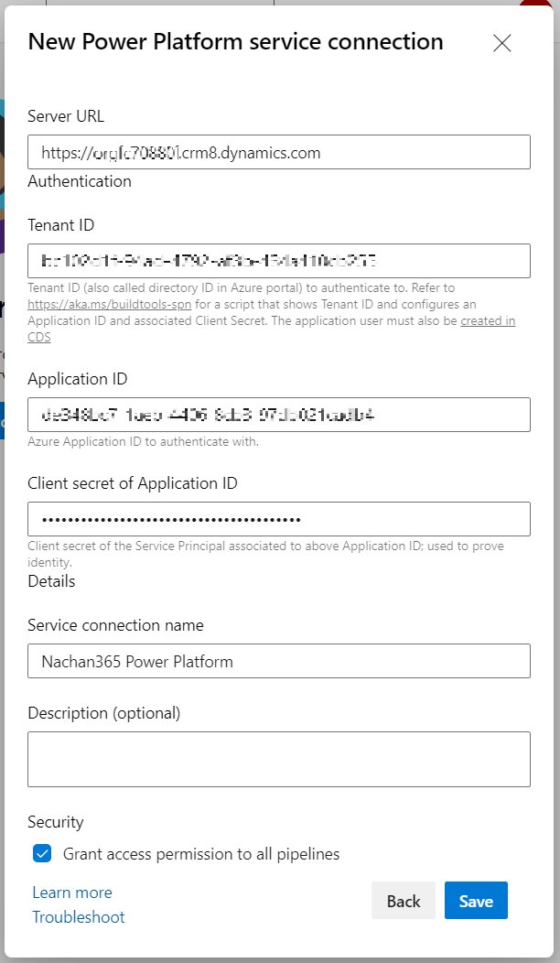Click the Client secret password field

tap(279, 519)
